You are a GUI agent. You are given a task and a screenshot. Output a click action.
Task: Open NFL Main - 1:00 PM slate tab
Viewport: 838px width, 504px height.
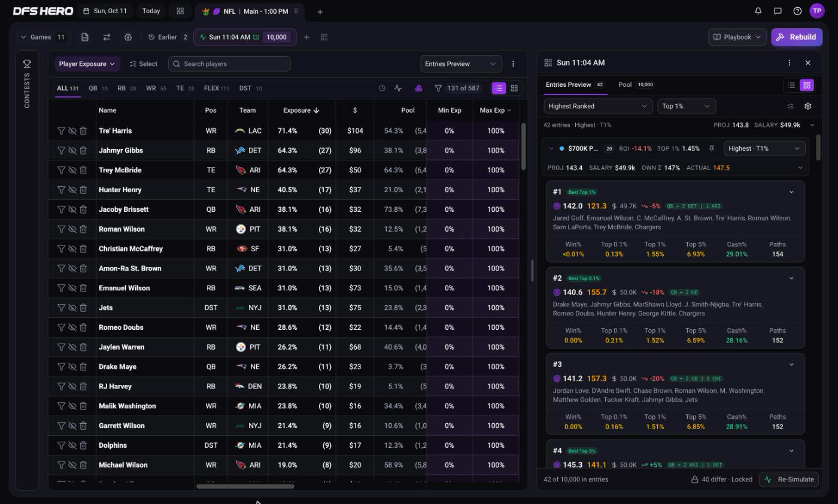coord(250,11)
